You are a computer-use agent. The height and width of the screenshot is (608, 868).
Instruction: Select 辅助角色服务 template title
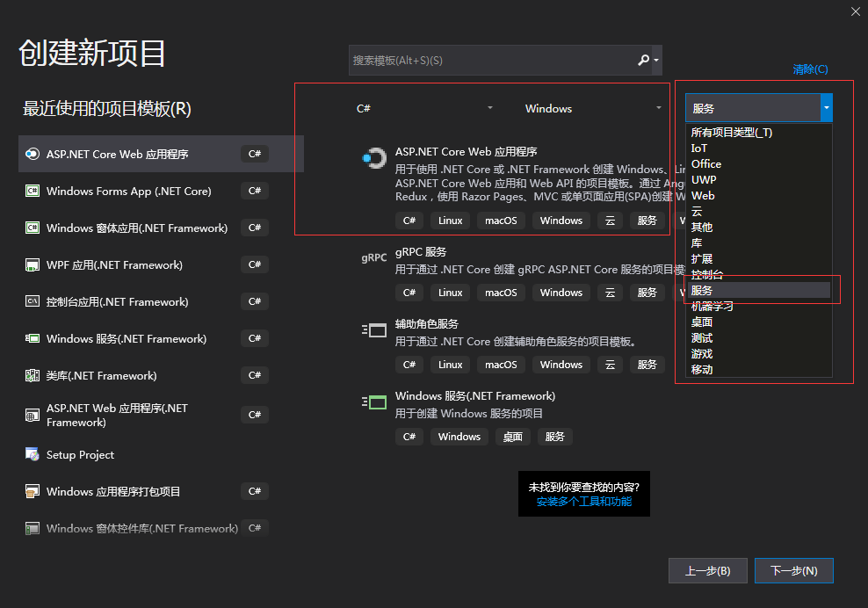427,324
